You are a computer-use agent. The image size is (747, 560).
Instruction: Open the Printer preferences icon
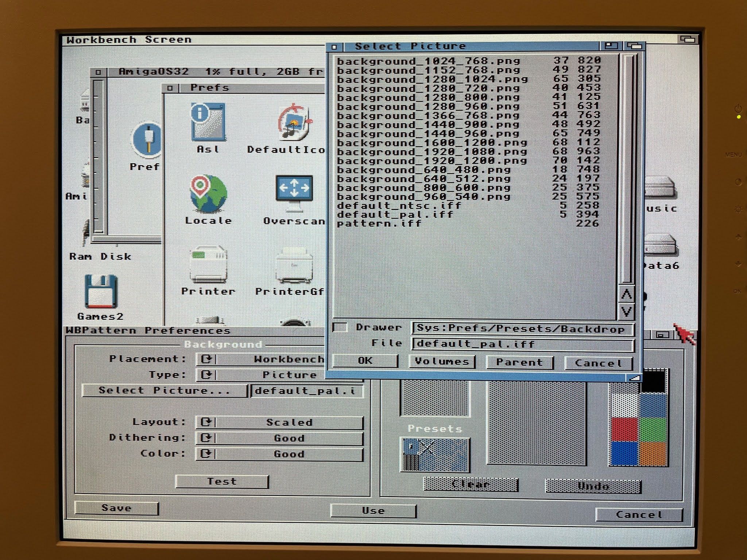point(209,264)
